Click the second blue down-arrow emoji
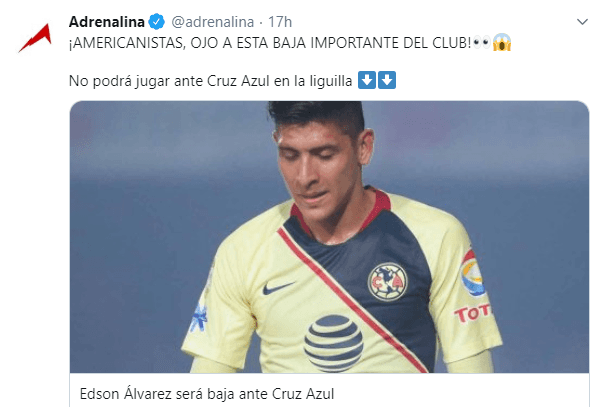598x407 pixels. (387, 80)
